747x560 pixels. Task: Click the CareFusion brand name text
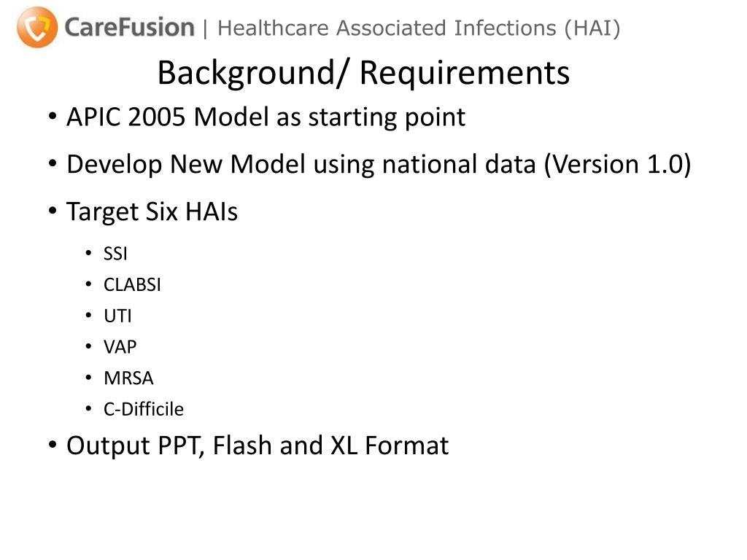(129, 27)
